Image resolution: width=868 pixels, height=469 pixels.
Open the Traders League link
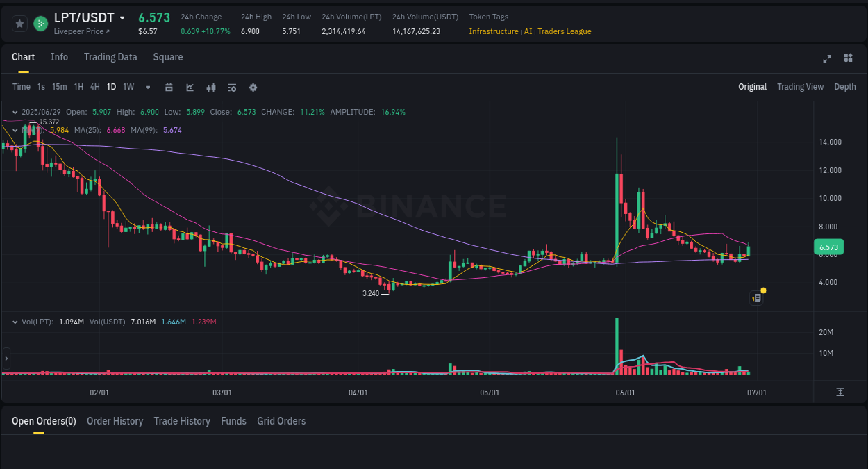pyautogui.click(x=564, y=31)
